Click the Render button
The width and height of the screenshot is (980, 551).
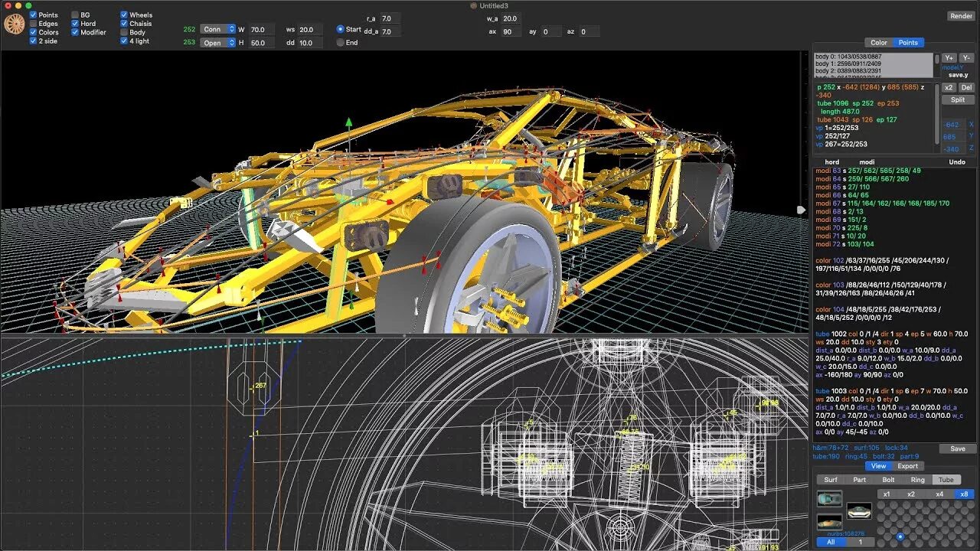(x=961, y=16)
